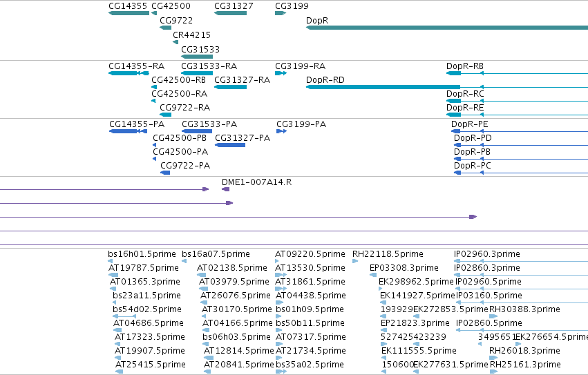Click the AT02138.5prime EST
The height and width of the screenshot is (375, 588).
(201, 275)
